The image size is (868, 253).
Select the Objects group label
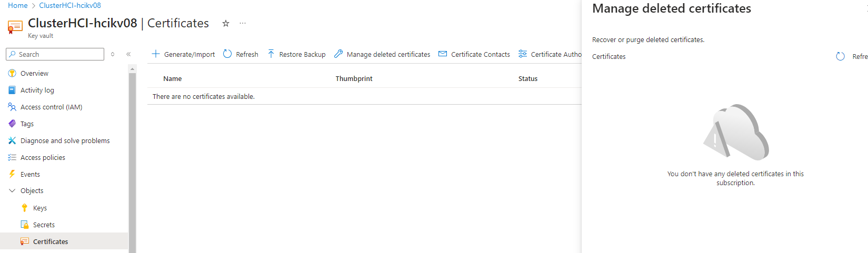[x=32, y=190]
